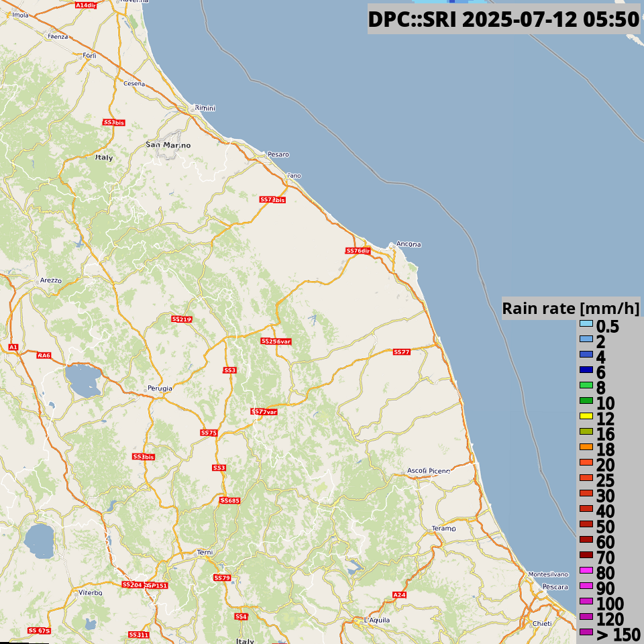The image size is (644, 644).
Task: Select the Viterbo city label
Action: 91,592
